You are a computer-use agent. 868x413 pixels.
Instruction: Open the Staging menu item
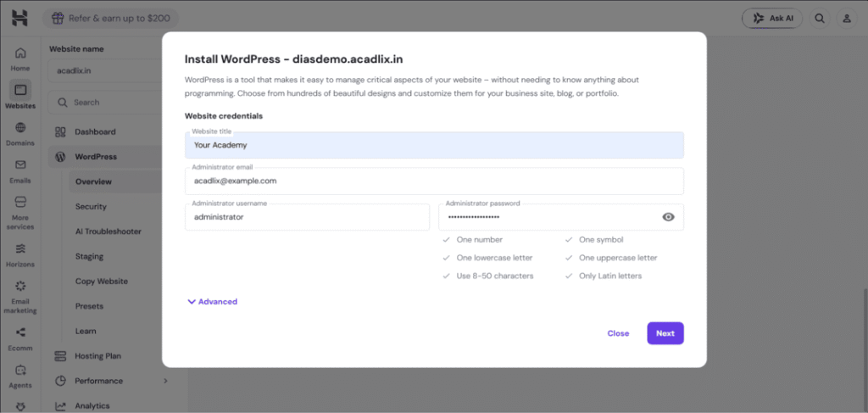coord(89,256)
